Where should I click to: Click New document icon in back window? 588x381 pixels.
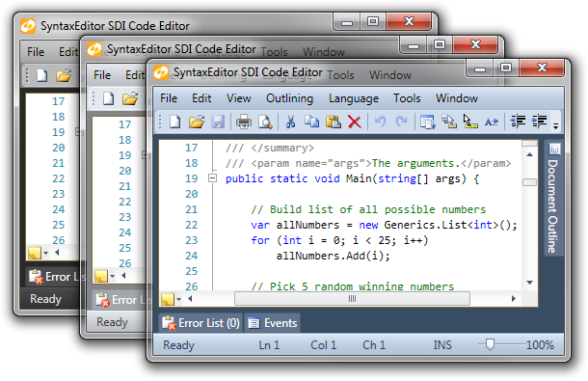[x=41, y=75]
